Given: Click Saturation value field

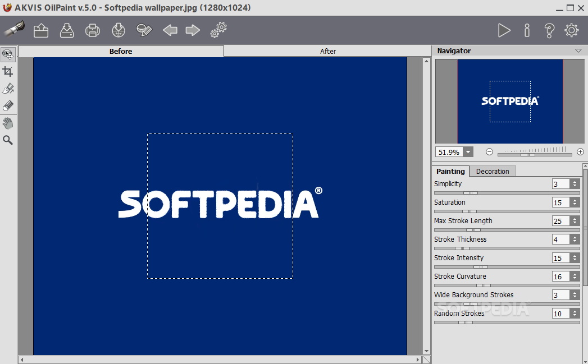Looking at the screenshot, I should point(560,202).
